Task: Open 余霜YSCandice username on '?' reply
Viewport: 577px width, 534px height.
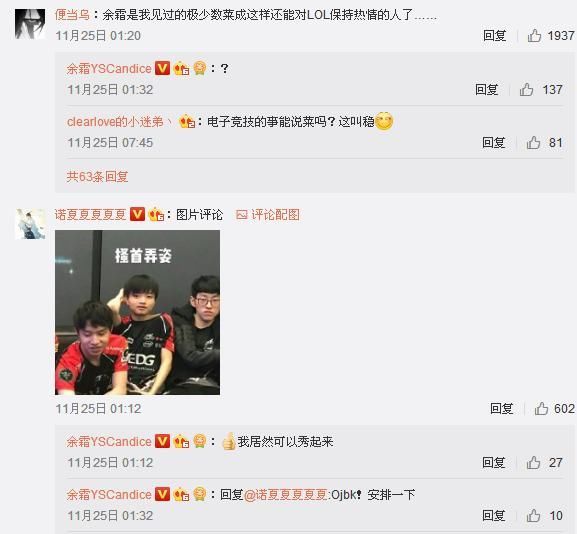Action: click(x=109, y=68)
